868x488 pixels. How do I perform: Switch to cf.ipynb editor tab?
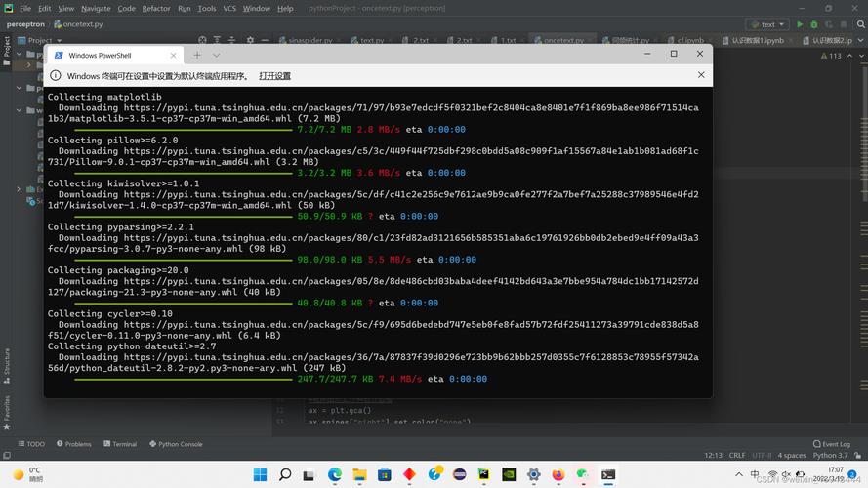coord(688,40)
